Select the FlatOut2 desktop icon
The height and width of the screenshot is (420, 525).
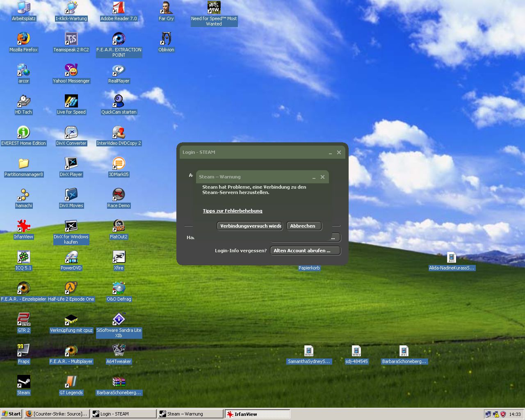coord(119,230)
